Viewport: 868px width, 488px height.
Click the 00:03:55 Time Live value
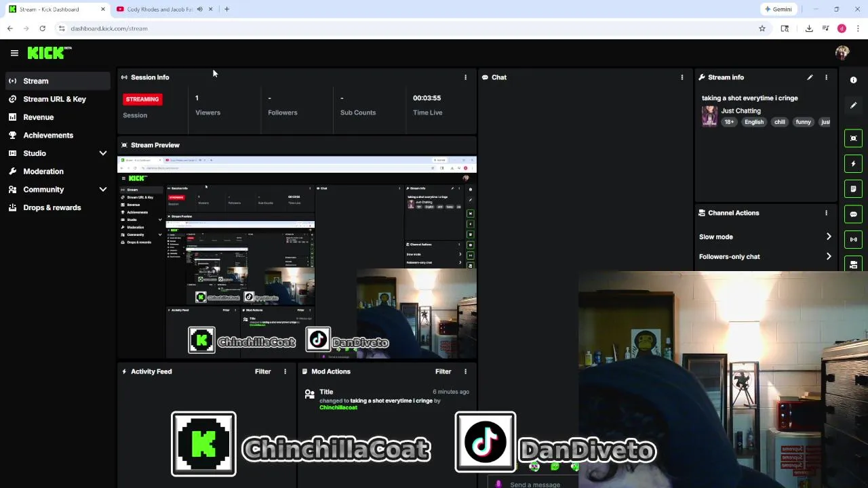tap(427, 98)
